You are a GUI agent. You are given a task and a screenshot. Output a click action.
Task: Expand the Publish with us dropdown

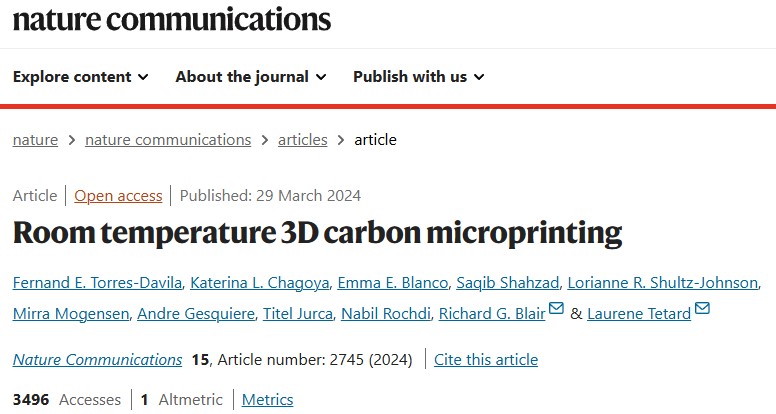point(418,77)
